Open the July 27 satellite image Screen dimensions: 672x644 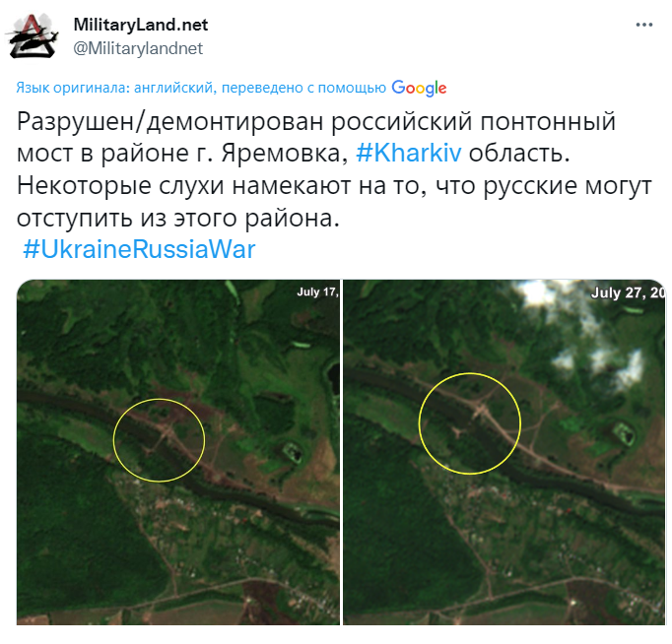504,452
